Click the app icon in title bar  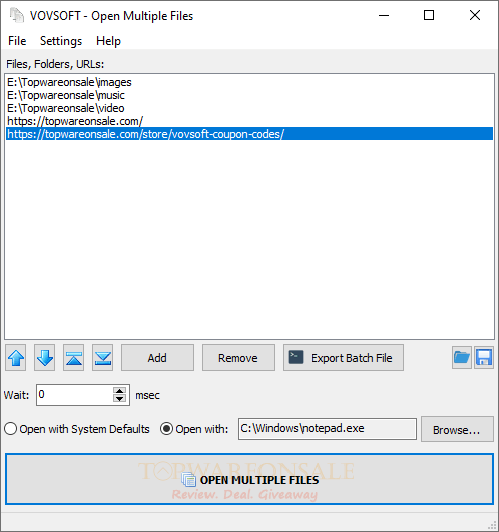(x=17, y=16)
